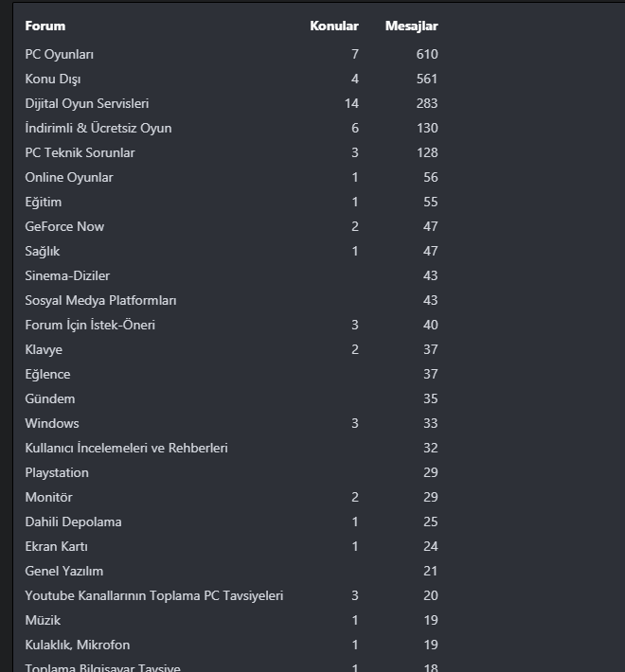This screenshot has width=625, height=672.
Task: Click Sosyal Medya Platformları
Action: coord(100,300)
